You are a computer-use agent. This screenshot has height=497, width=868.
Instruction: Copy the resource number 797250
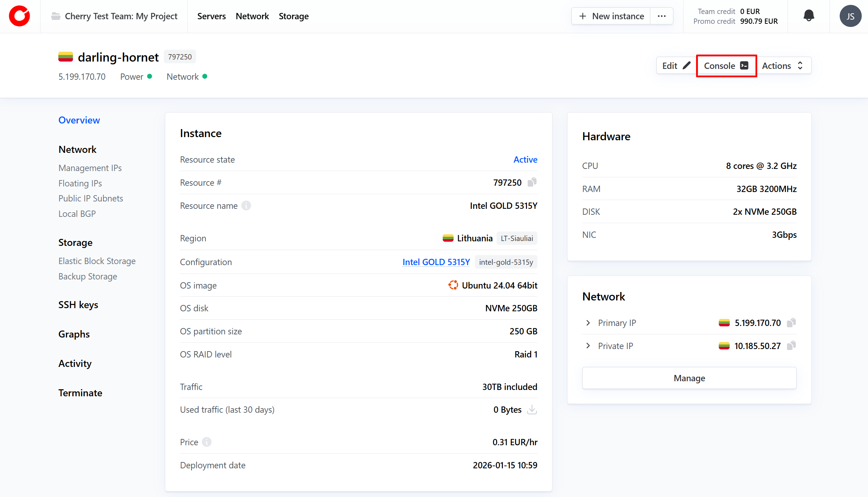532,182
